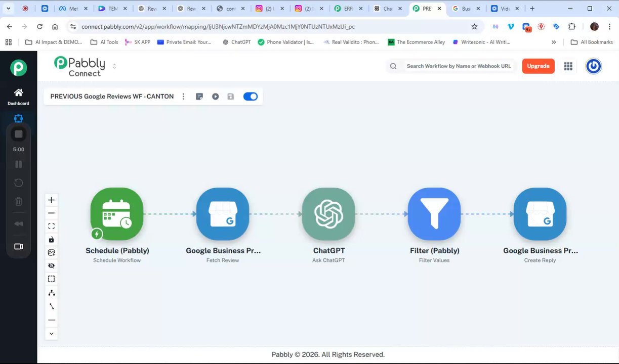Bookmark this page with the star
The image size is (619, 364).
474,27
